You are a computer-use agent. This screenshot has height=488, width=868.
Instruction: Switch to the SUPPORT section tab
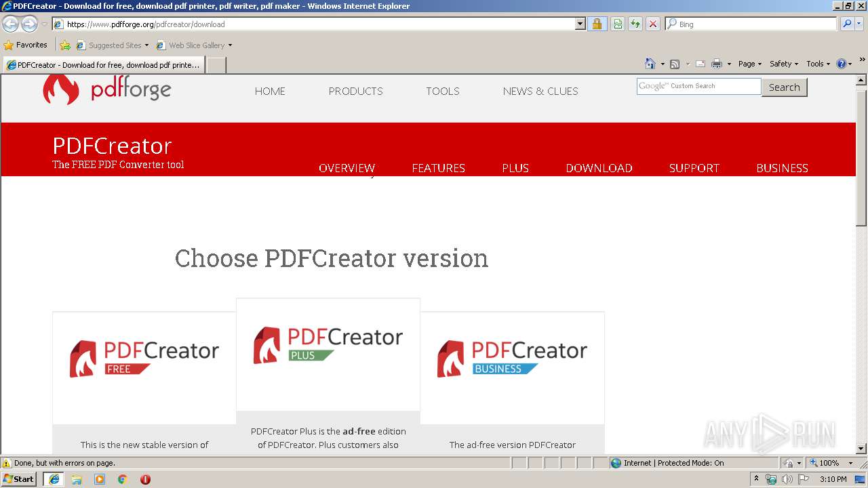[694, 168]
